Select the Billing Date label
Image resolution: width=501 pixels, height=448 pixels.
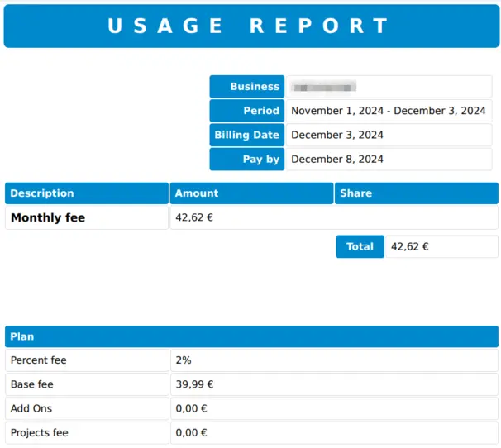pyautogui.click(x=247, y=135)
